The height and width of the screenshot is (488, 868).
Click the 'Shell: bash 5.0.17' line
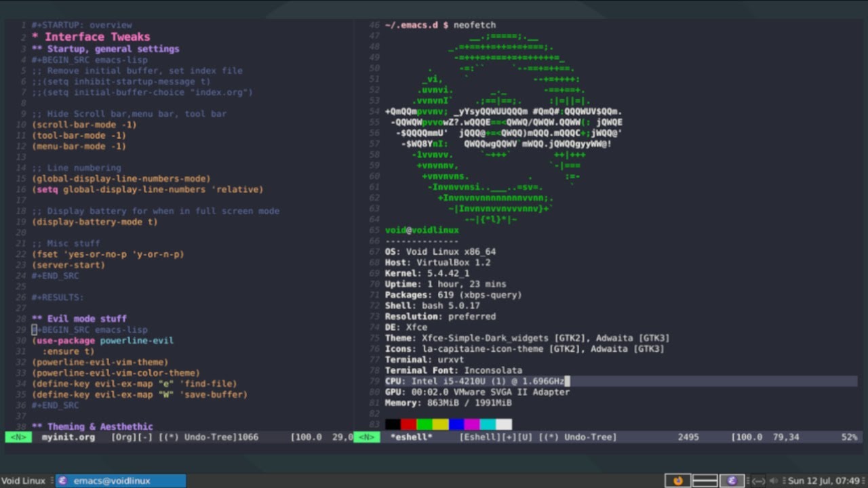click(433, 306)
